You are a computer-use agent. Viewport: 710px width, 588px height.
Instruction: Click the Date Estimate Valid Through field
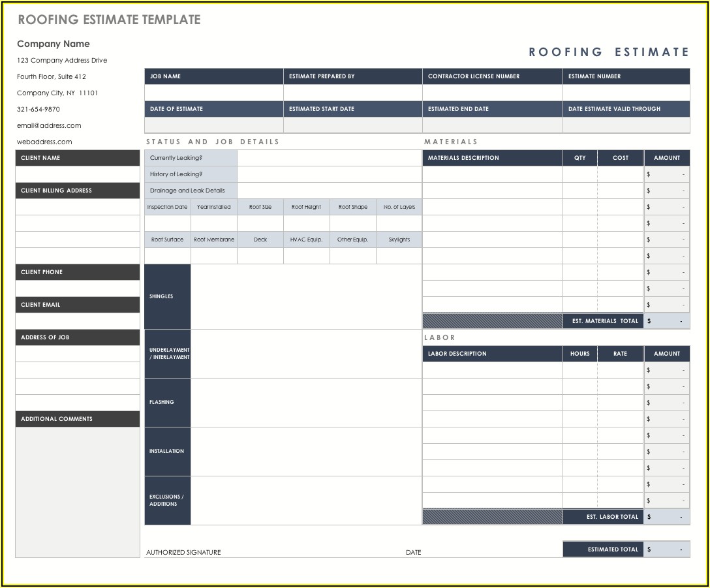coord(626,125)
